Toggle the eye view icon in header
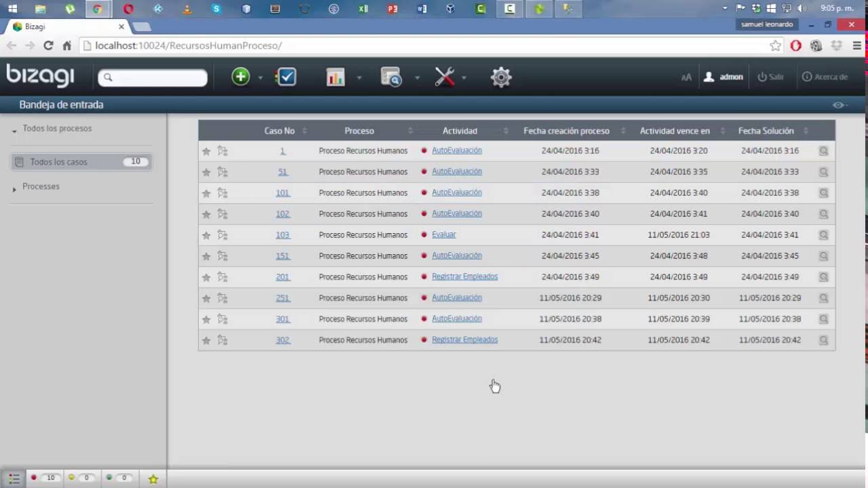The height and width of the screenshot is (488, 868). click(x=839, y=105)
